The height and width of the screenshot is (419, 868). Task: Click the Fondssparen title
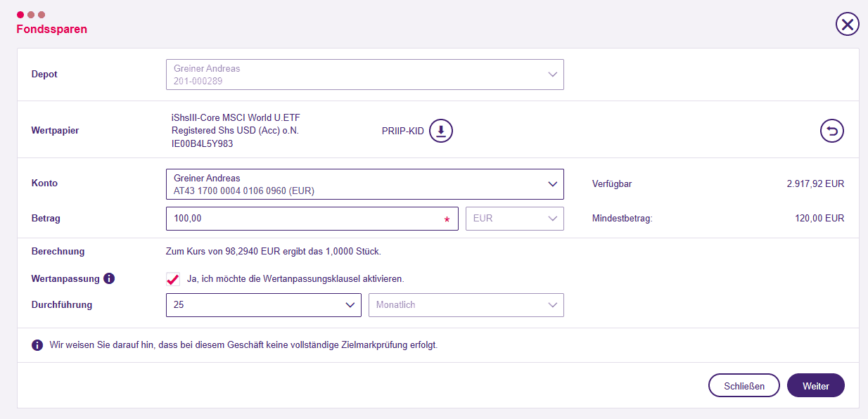point(52,30)
